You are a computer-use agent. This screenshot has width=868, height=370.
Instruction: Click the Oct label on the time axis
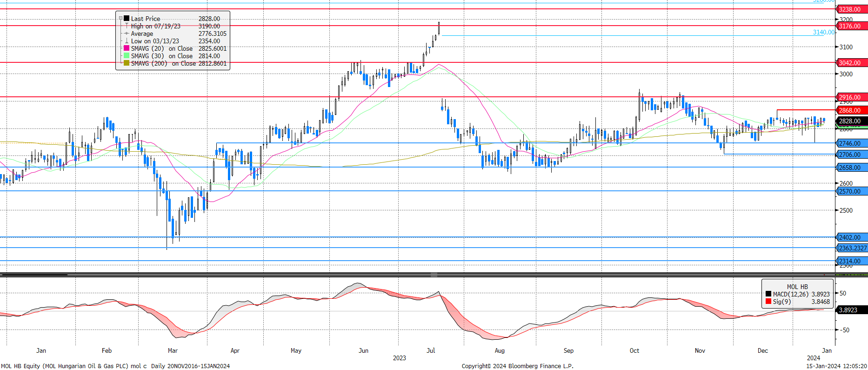[634, 350]
